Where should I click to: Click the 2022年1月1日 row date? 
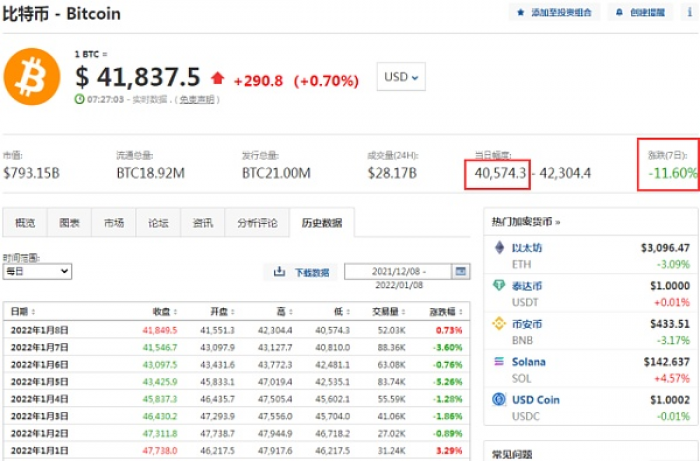pos(39,450)
